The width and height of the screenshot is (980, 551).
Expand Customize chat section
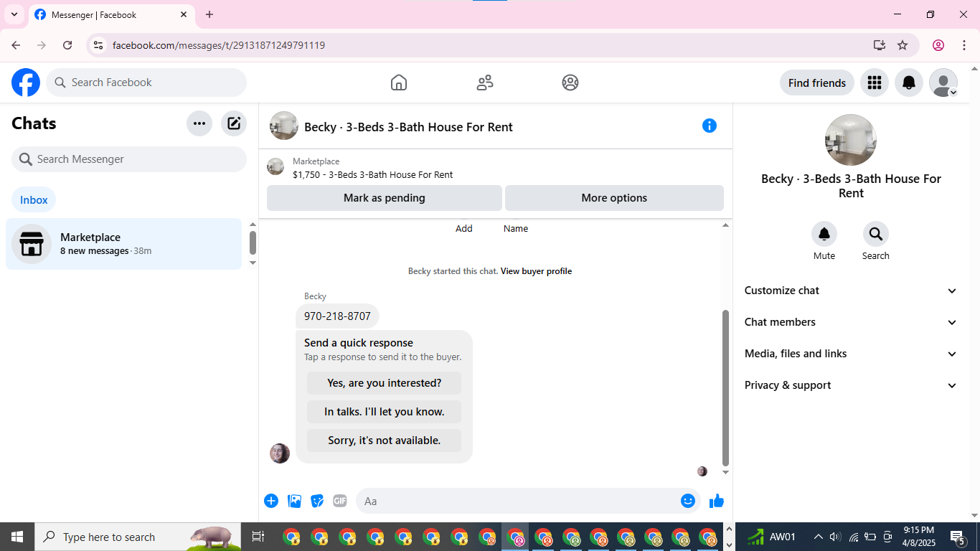coord(851,291)
